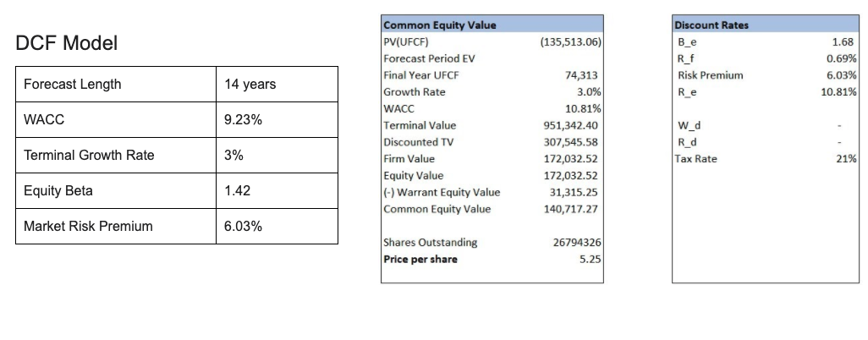Select the Firm Value 172,032.52 cell
The height and width of the screenshot is (340, 868).
click(x=571, y=159)
